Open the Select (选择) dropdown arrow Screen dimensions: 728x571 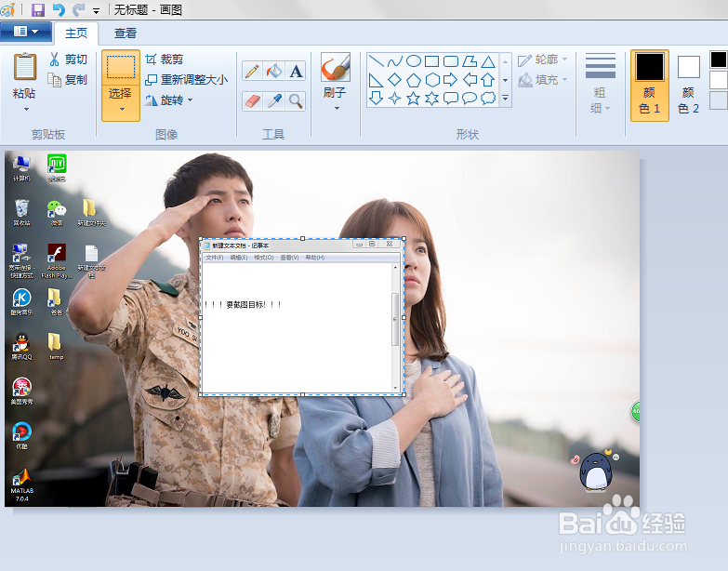(122, 110)
